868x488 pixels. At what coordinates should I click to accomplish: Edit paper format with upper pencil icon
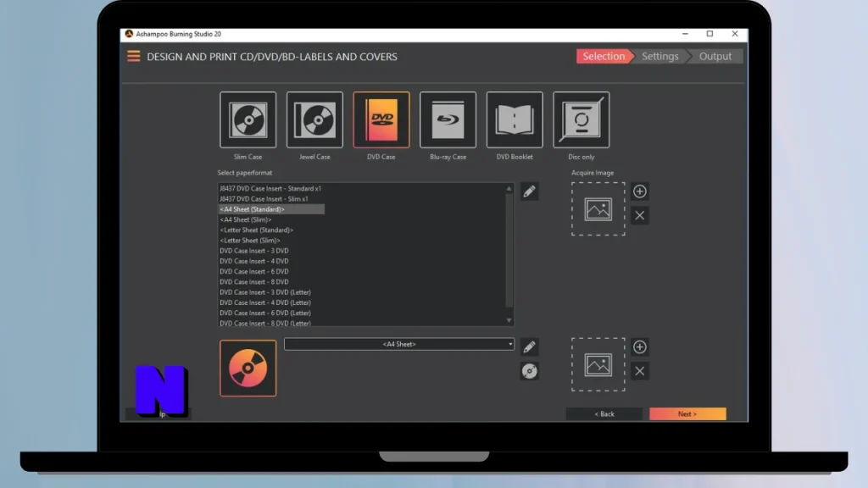tap(529, 191)
